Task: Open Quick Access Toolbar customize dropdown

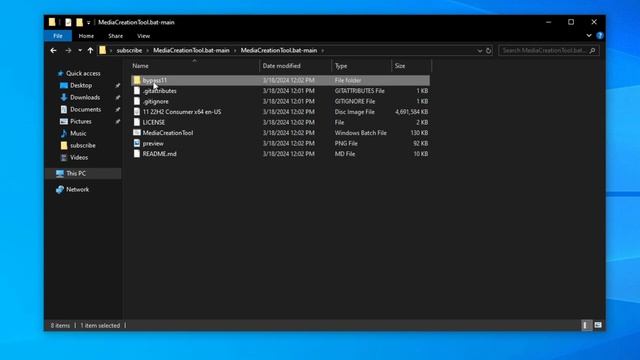Action: click(x=89, y=22)
